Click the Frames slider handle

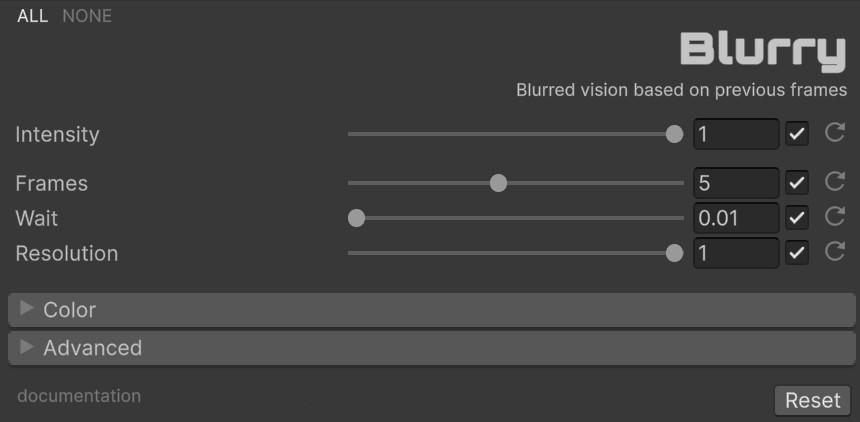(x=498, y=183)
